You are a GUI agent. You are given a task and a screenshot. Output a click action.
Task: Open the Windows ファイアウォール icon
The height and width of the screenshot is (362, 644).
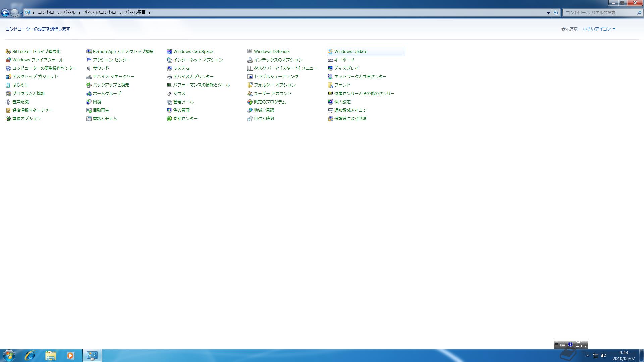[8, 60]
